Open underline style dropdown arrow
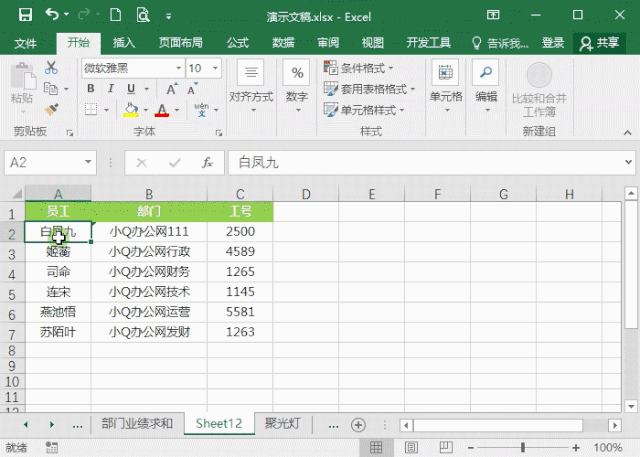 click(x=147, y=89)
